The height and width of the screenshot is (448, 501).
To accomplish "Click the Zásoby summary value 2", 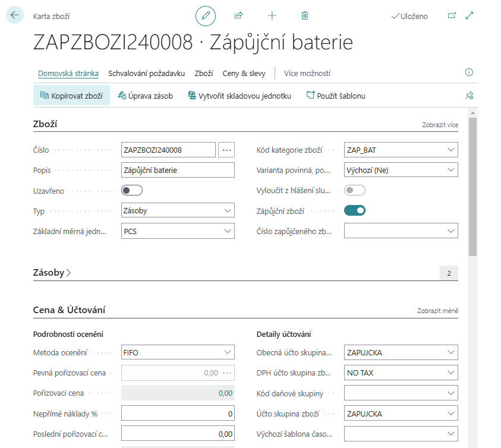I will click(449, 273).
